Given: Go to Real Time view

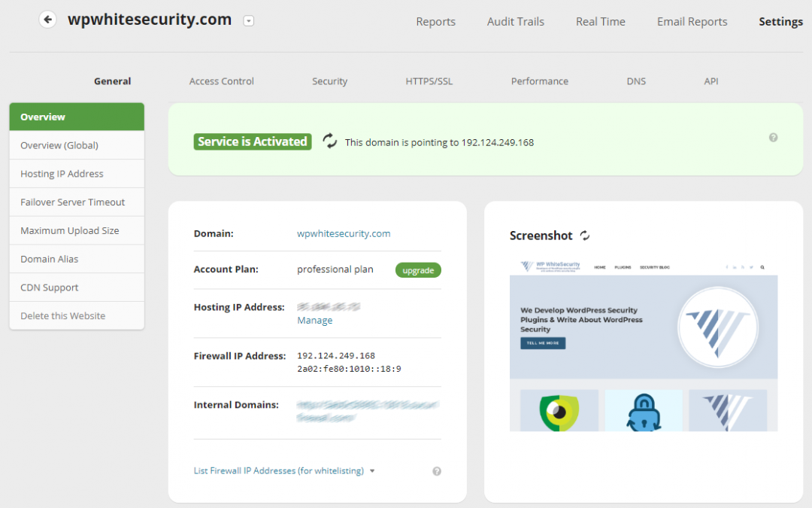Looking at the screenshot, I should 600,22.
